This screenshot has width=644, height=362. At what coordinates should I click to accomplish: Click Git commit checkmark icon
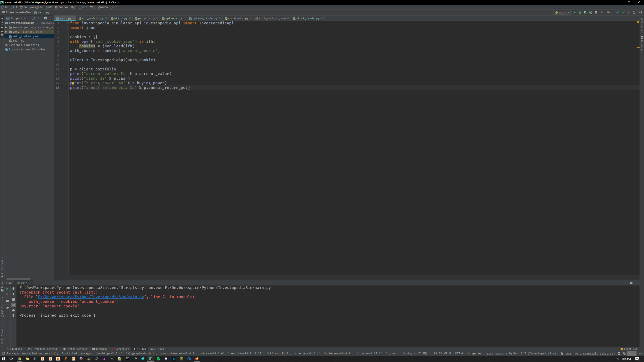coord(623,13)
